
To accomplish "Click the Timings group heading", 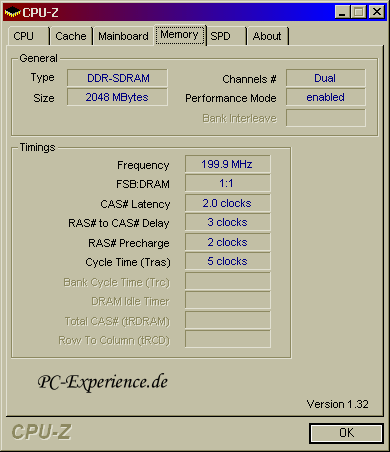I will point(37,147).
